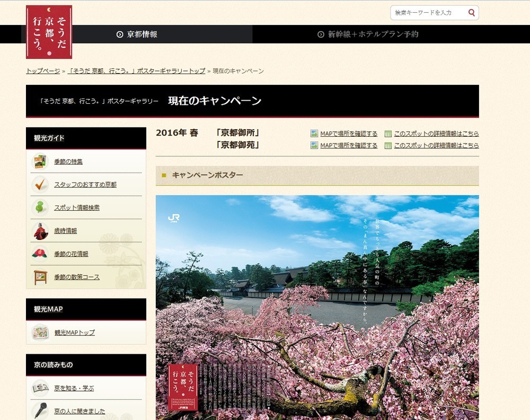Image resolution: width=530 pixels, height=420 pixels.
Task: Click the スポット情報検索 green pin icon
Action: [40, 208]
